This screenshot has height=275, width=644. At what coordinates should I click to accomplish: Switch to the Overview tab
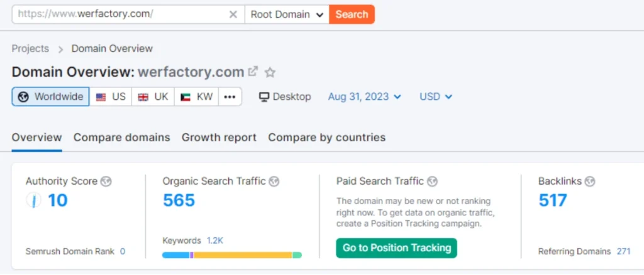pos(37,137)
